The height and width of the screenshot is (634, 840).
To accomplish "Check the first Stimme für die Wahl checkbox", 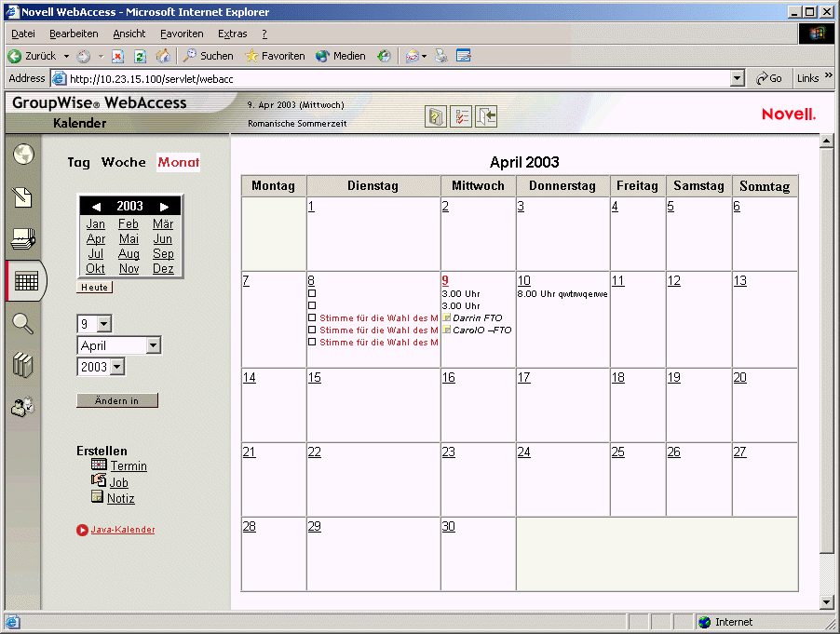I will 312,317.
